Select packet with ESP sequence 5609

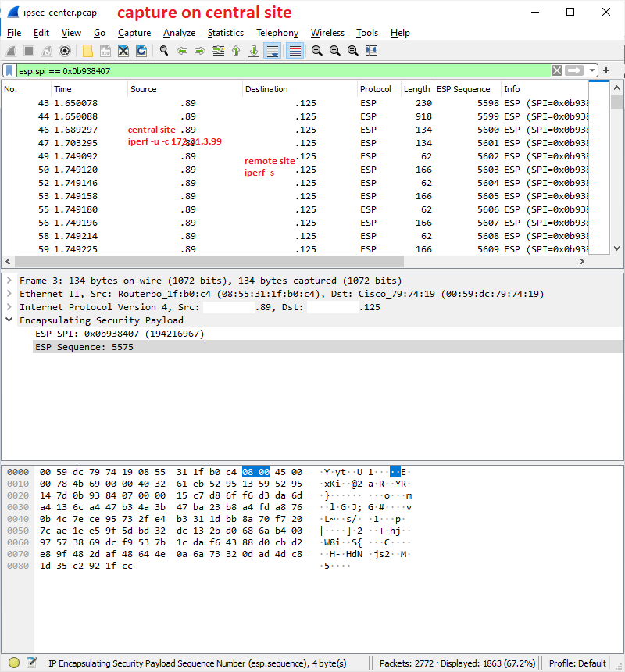pos(295,249)
